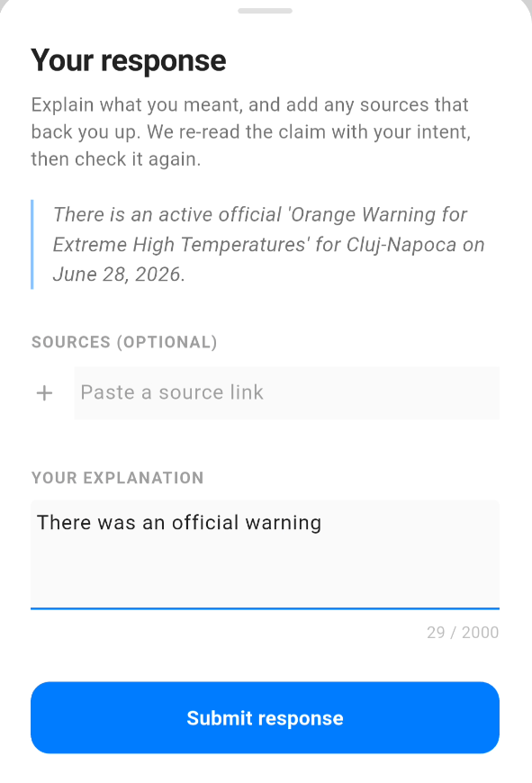The height and width of the screenshot is (783, 532).
Task: Focus the 'Paste a source link' field
Action: pos(287,393)
